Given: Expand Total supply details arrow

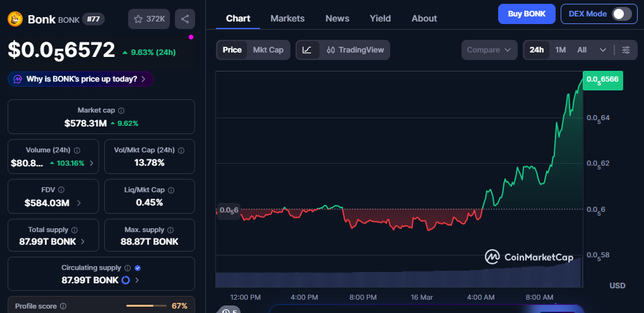Looking at the screenshot, I should coord(83,242).
